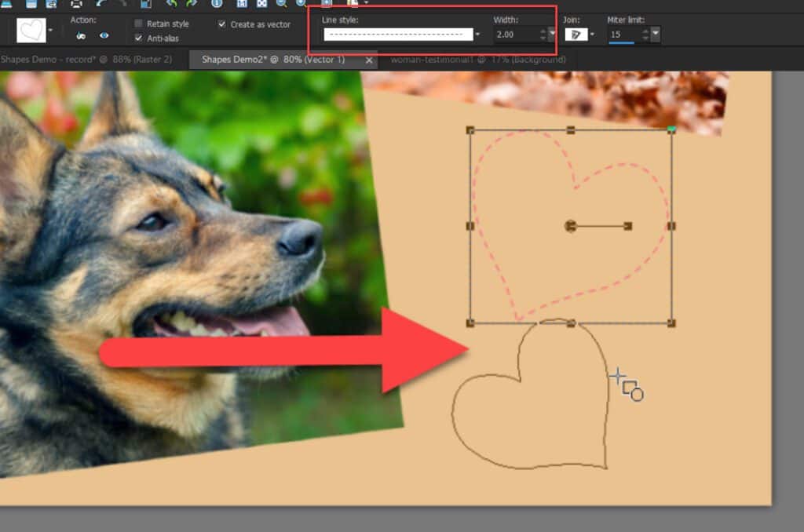Close the Shapes Demo2 tab

pyautogui.click(x=369, y=60)
